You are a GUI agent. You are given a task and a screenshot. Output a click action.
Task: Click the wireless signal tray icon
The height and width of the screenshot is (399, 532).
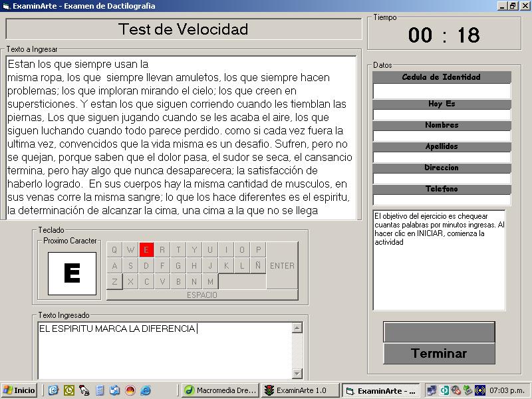point(480,390)
